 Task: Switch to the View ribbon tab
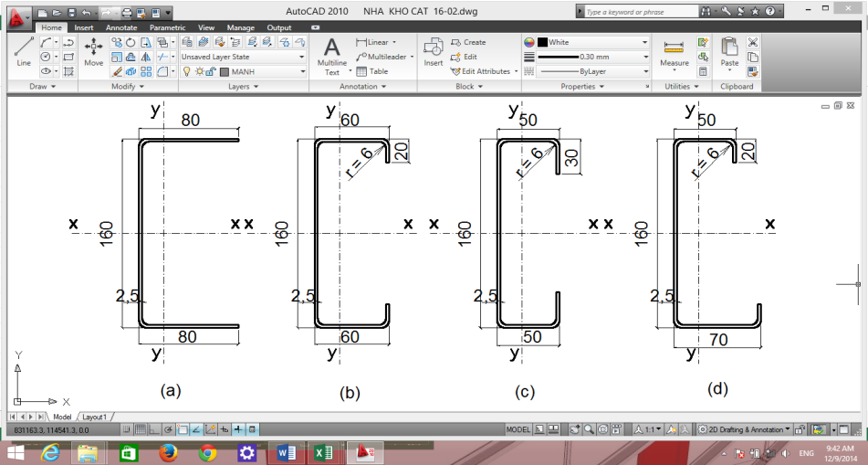206,27
